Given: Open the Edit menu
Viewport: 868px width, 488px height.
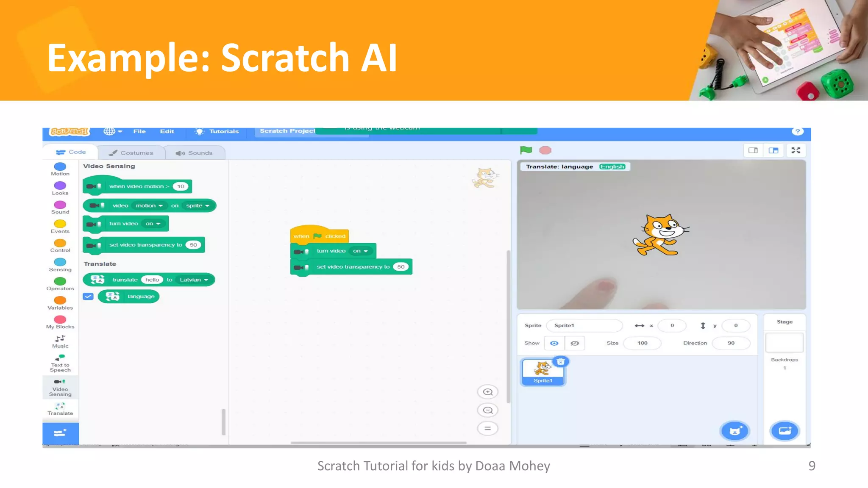Looking at the screenshot, I should pyautogui.click(x=167, y=131).
